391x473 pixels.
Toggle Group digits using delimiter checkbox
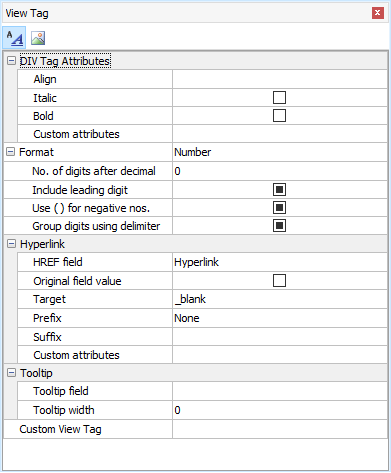[279, 226]
